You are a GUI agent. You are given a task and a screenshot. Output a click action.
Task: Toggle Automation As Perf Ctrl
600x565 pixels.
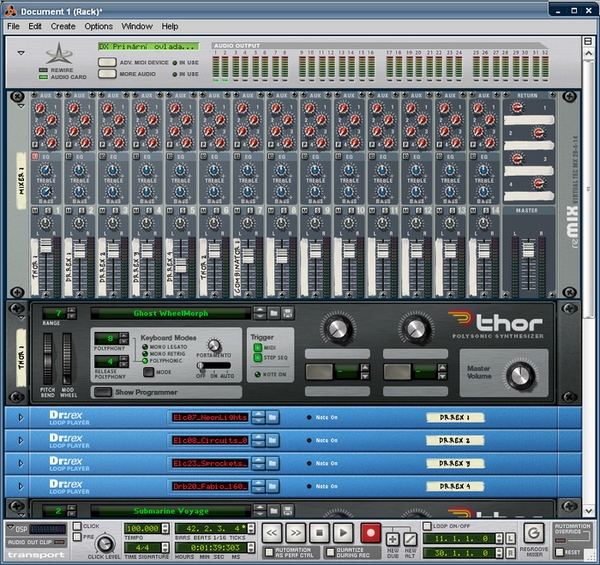pyautogui.click(x=269, y=552)
